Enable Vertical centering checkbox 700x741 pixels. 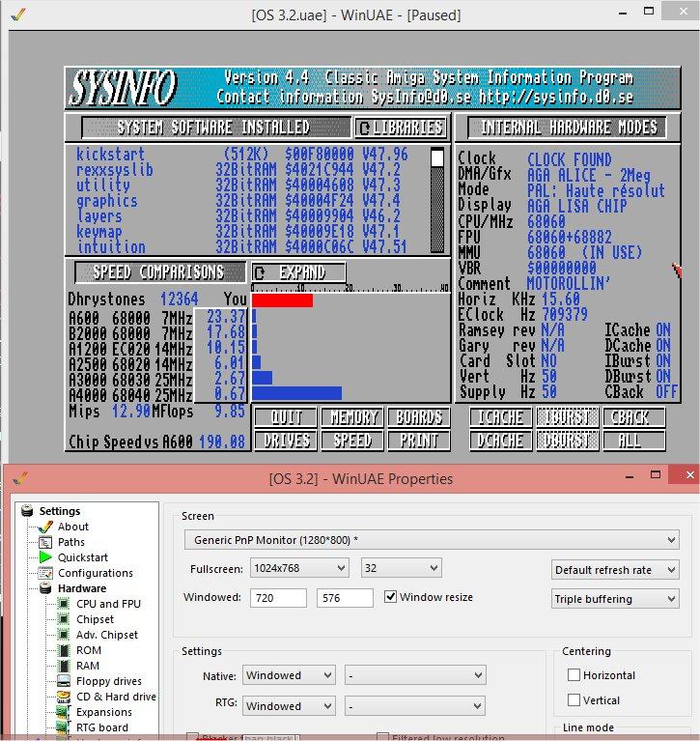coord(574,700)
